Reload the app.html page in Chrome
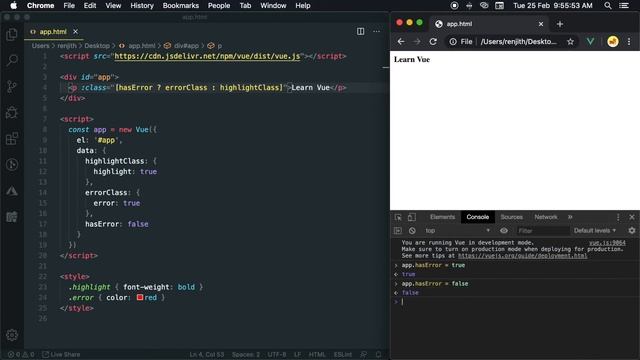This screenshot has height=360, width=640. pos(433,42)
